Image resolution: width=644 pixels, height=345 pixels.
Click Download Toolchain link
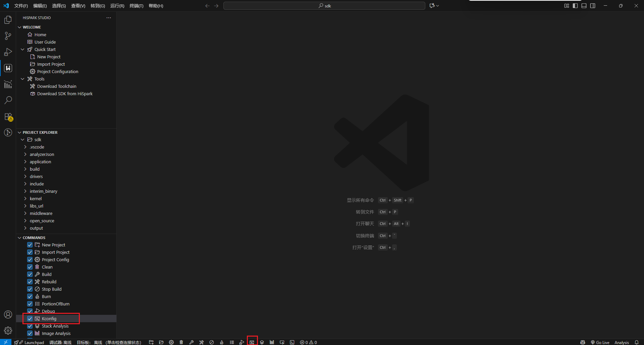click(57, 86)
